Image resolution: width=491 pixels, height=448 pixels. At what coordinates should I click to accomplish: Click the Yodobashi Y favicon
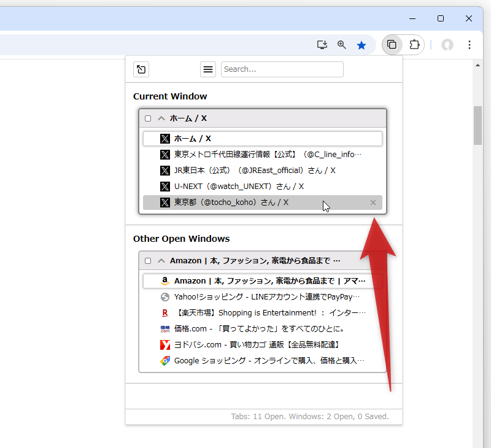(165, 345)
